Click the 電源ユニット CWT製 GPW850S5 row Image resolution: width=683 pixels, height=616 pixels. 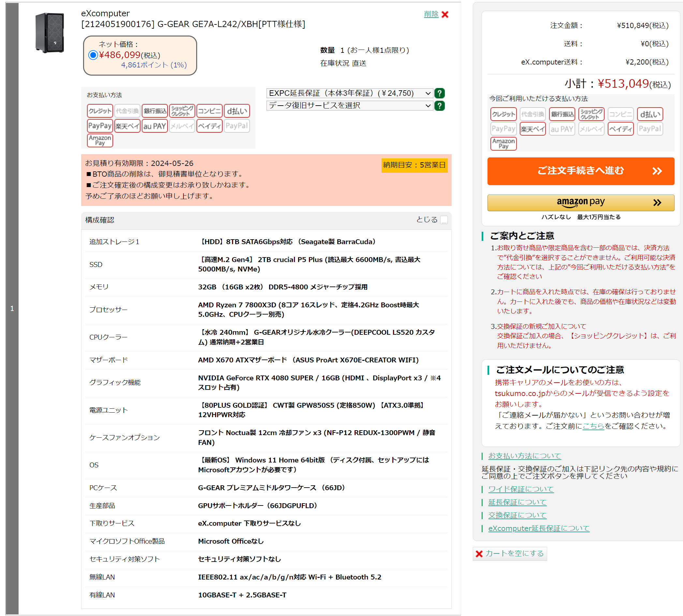tap(266, 410)
